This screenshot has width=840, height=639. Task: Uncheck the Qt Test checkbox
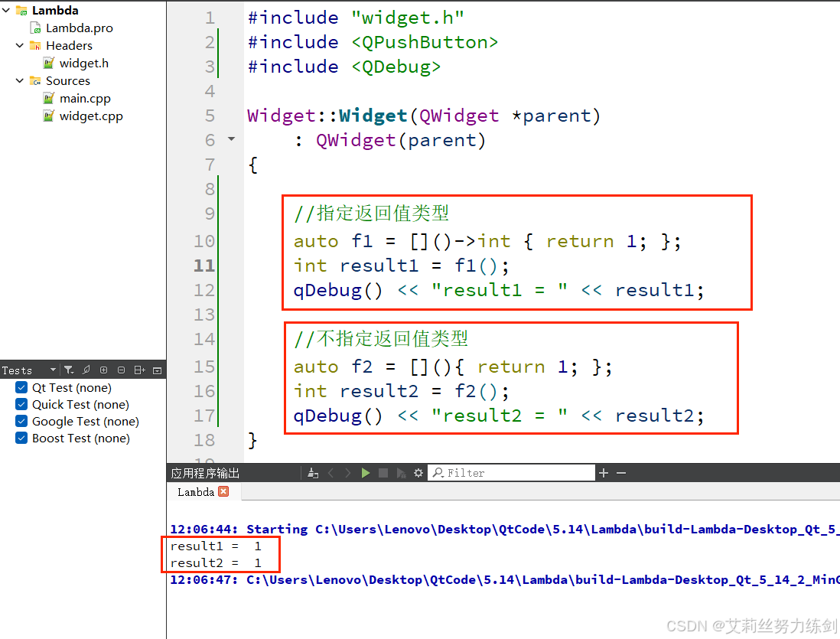point(21,387)
